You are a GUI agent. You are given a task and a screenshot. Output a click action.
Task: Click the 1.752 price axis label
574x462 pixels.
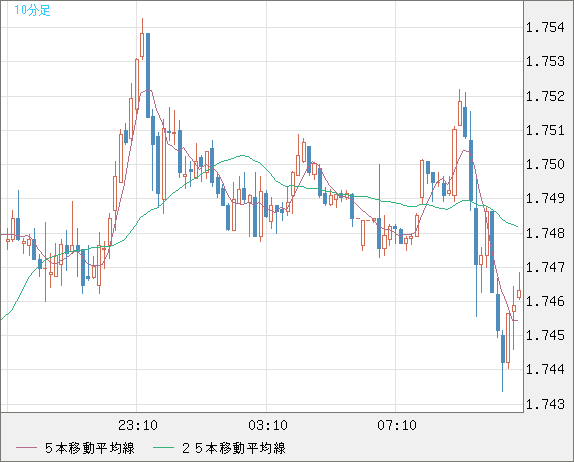[x=545, y=96]
